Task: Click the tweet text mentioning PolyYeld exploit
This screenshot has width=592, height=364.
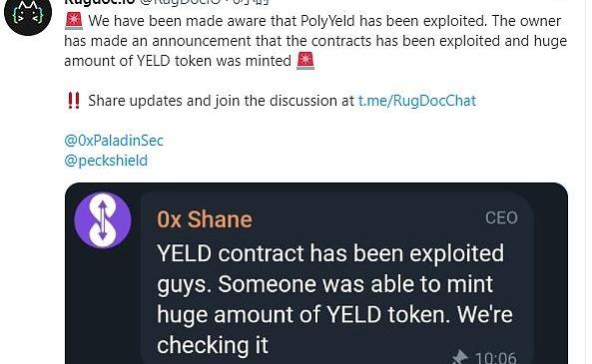Action: point(315,41)
